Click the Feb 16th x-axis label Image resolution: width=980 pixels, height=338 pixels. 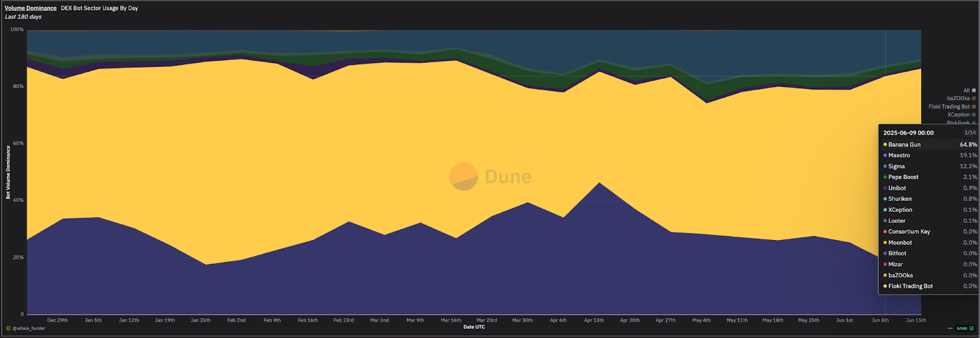click(x=307, y=320)
